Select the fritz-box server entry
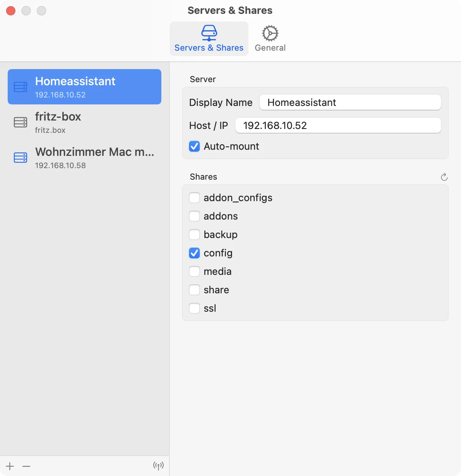This screenshot has height=476, width=461. tap(85, 122)
